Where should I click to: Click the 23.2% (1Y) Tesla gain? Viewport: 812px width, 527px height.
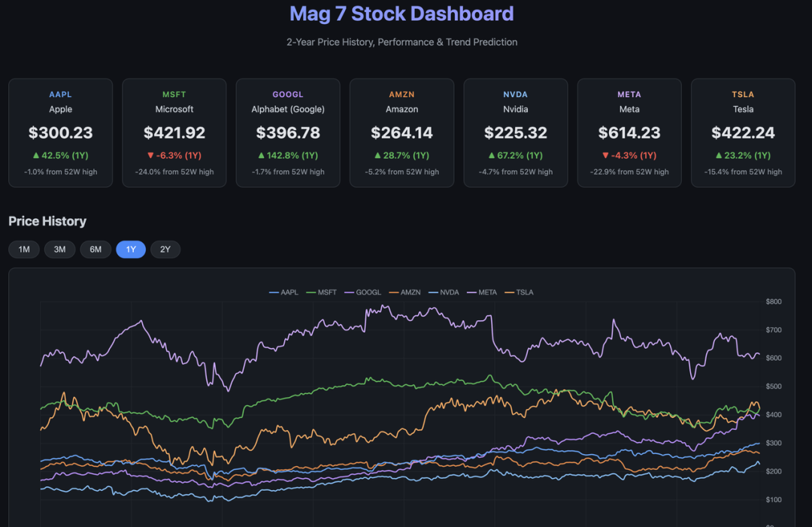pos(743,156)
